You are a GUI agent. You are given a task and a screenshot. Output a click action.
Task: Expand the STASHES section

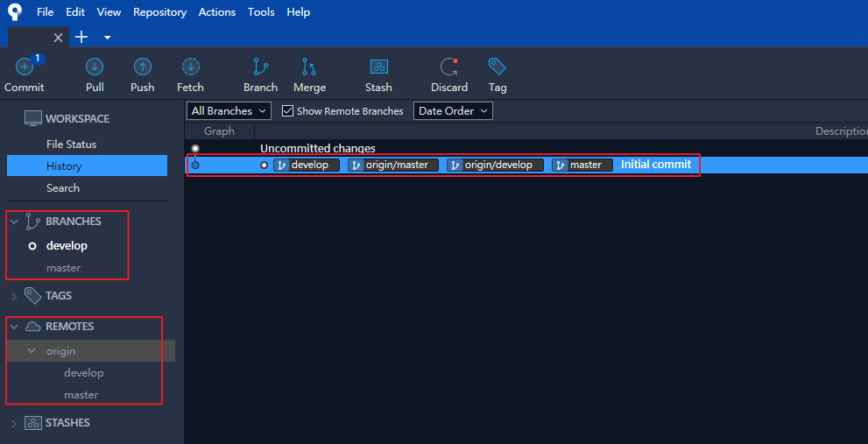tap(14, 423)
